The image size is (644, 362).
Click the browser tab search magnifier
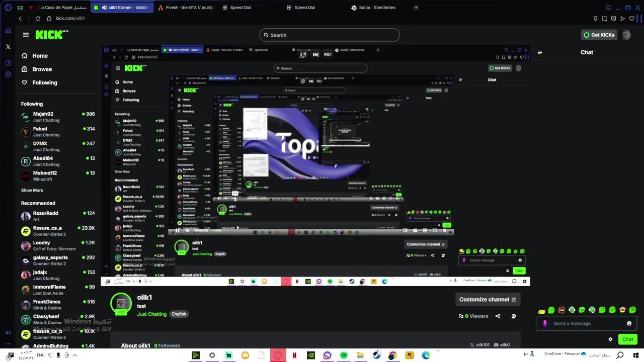pyautogui.click(x=608, y=8)
